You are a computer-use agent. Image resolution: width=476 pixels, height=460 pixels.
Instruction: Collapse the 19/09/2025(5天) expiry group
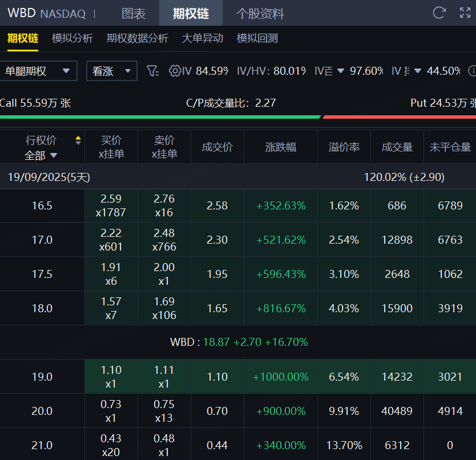[49, 177]
